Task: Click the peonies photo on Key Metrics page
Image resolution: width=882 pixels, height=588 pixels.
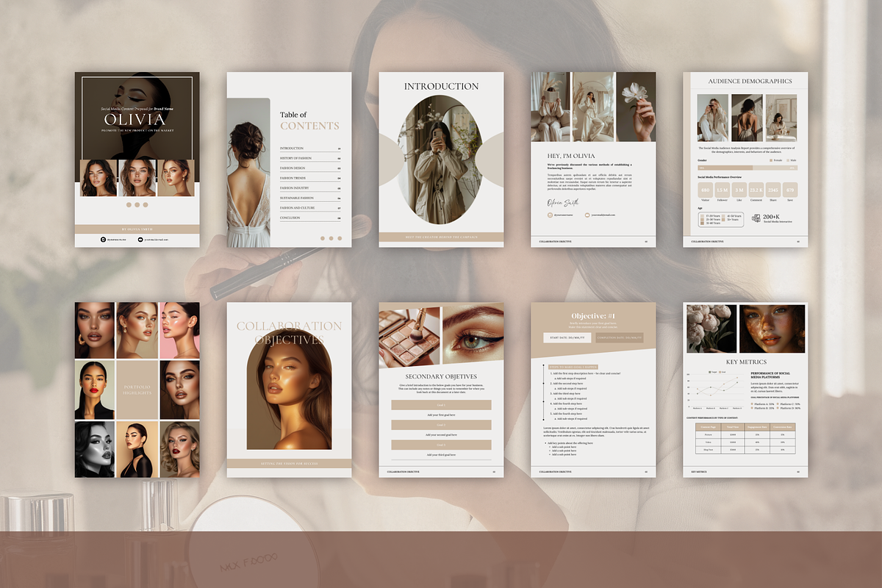Action: point(711,329)
